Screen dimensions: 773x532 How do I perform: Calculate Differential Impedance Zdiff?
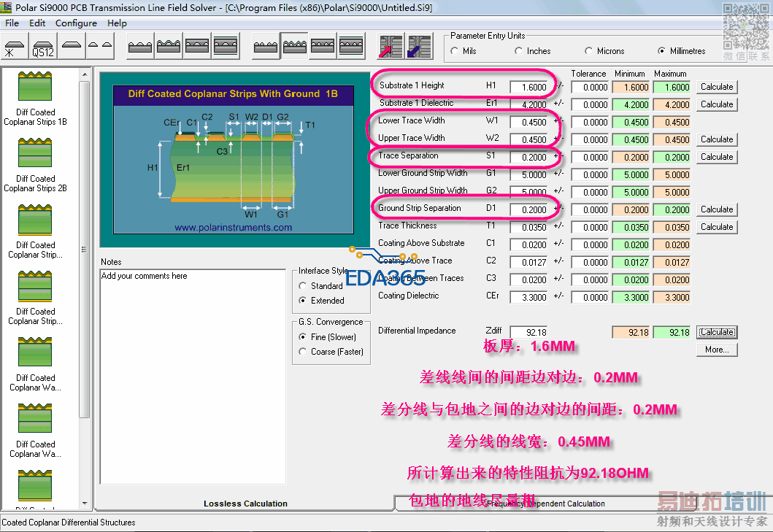click(717, 332)
